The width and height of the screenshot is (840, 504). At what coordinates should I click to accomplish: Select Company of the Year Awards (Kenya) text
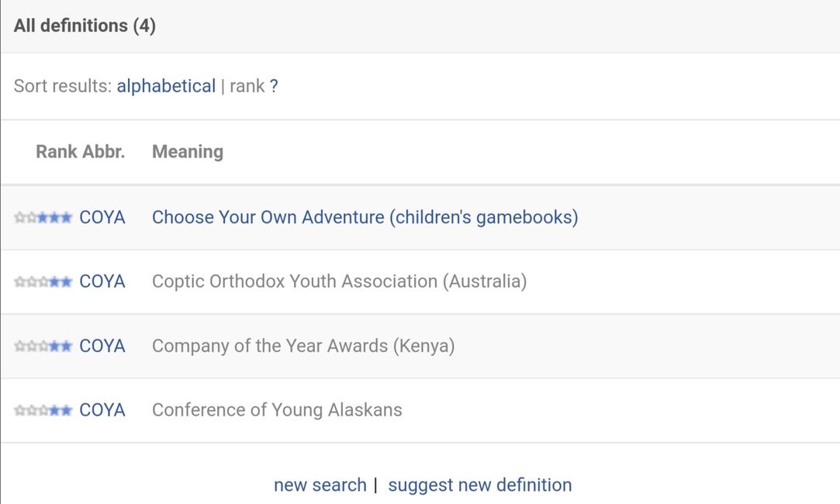(303, 346)
